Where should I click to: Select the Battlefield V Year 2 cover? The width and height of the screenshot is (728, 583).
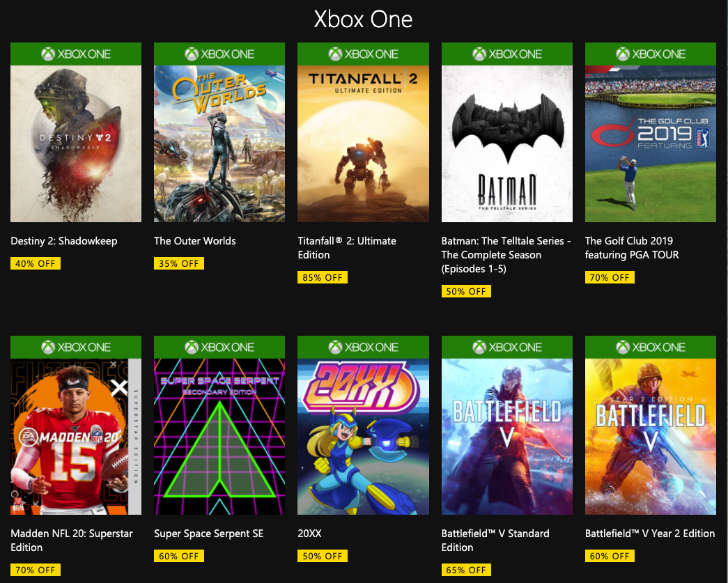(651, 436)
